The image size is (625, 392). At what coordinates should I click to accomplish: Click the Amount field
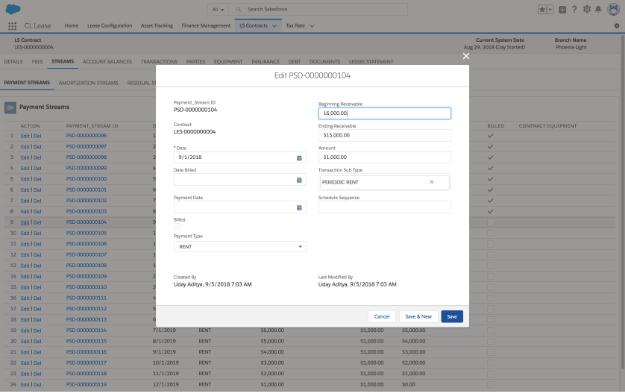click(x=385, y=157)
